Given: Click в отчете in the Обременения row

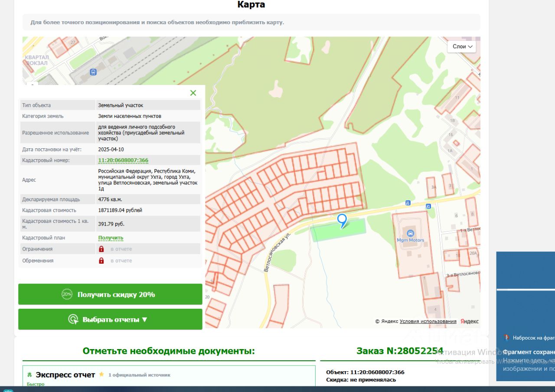Looking at the screenshot, I should pos(121,261).
